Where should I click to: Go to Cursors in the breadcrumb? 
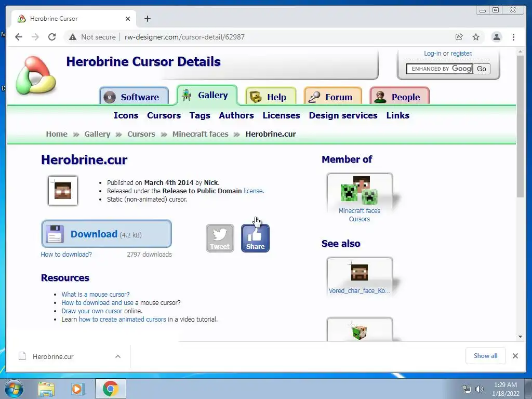(x=141, y=134)
